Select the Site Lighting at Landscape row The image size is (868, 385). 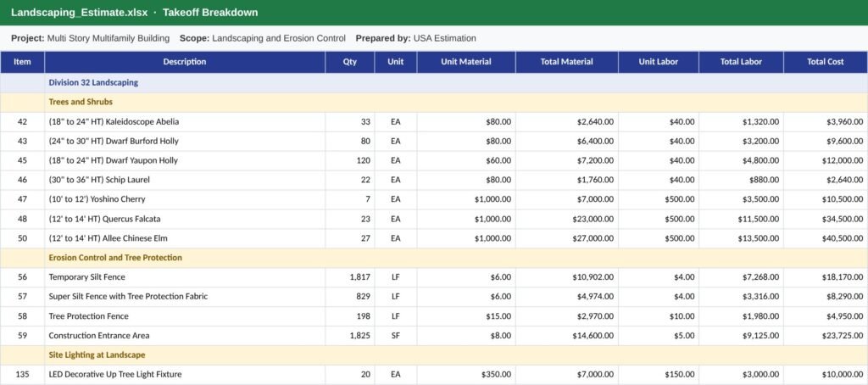pos(434,354)
